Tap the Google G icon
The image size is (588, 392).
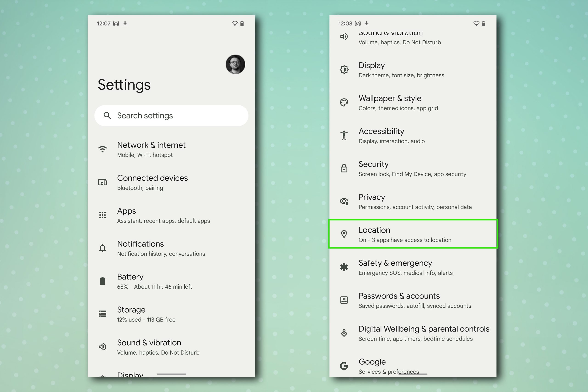click(344, 366)
